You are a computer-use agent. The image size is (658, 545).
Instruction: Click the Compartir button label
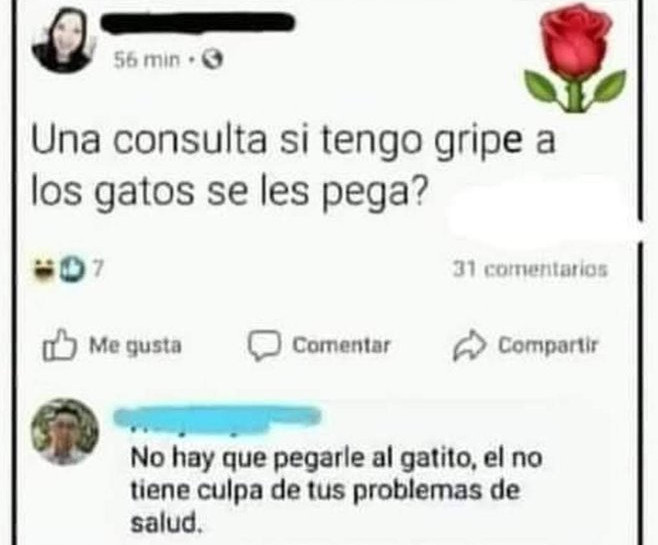tap(548, 345)
